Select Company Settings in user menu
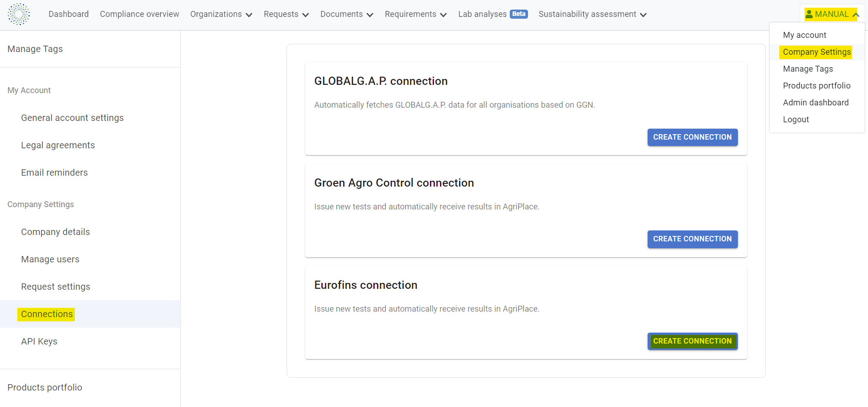The height and width of the screenshot is (407, 868). [817, 52]
